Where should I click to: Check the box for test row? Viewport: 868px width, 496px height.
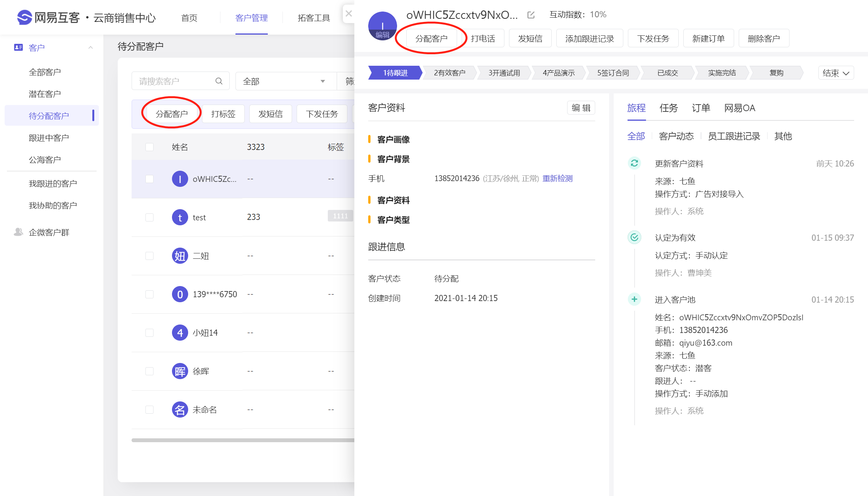149,217
